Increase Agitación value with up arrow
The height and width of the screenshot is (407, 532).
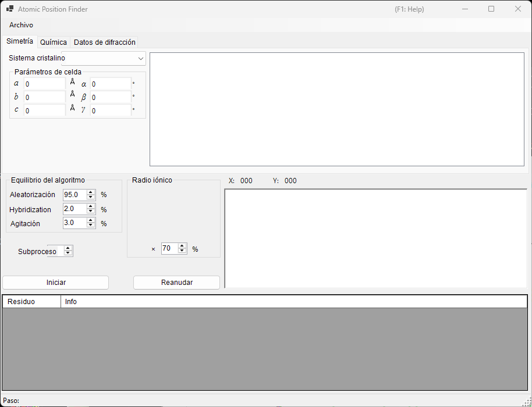point(91,220)
